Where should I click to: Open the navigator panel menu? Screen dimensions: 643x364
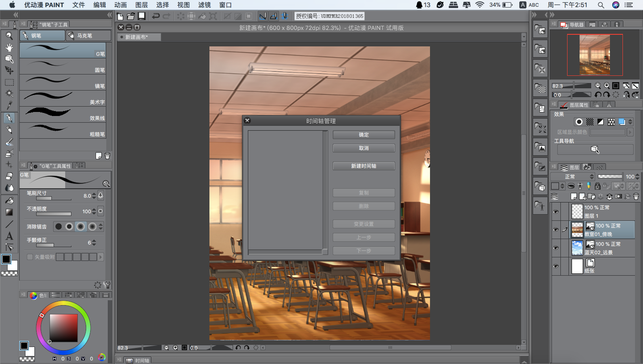click(554, 25)
